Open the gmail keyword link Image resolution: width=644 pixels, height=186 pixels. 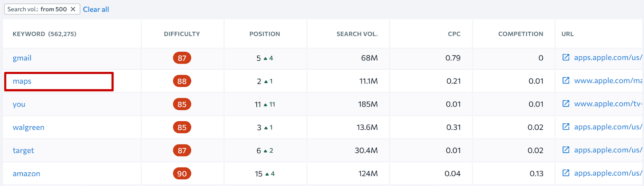[x=22, y=58]
